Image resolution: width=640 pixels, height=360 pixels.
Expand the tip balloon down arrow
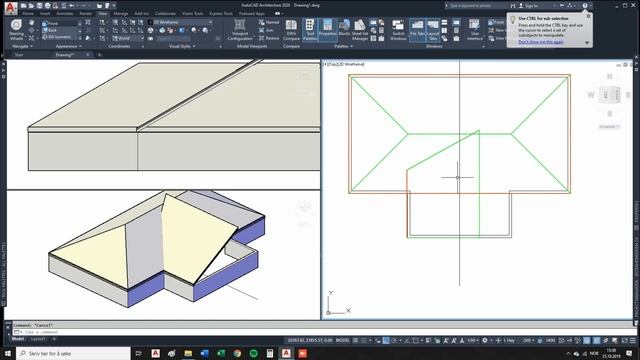[587, 43]
